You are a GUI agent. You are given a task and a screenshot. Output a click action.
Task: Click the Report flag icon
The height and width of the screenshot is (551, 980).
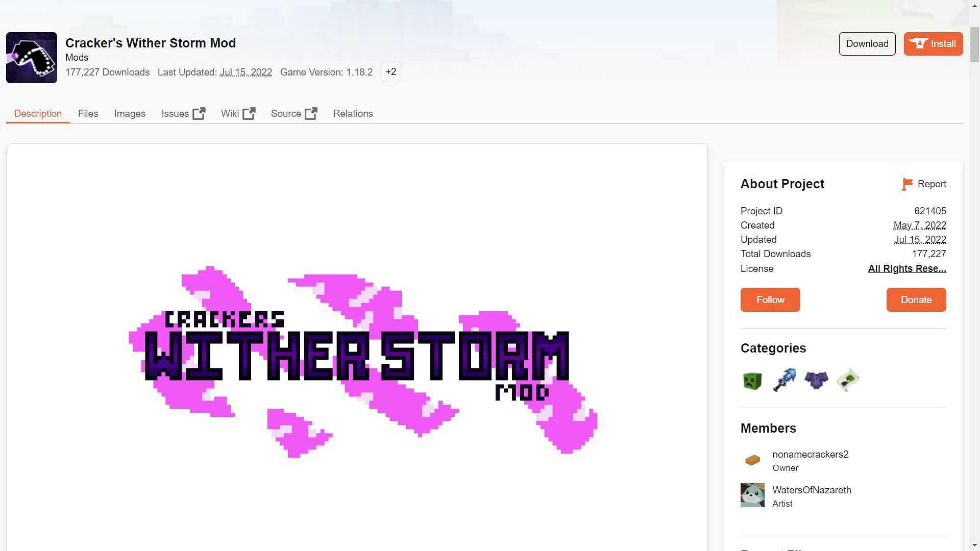click(x=905, y=184)
